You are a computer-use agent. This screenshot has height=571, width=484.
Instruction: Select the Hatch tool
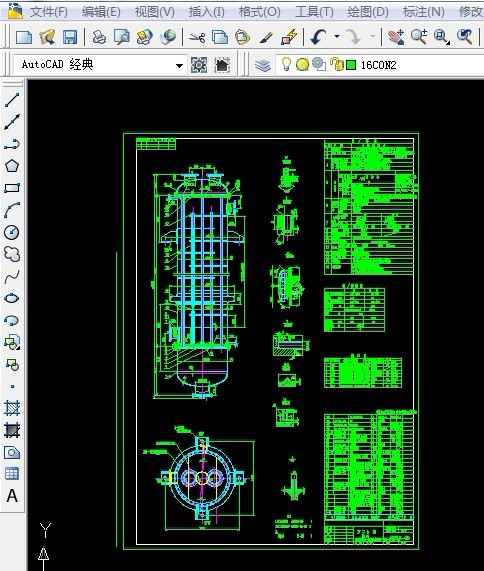tap(12, 408)
